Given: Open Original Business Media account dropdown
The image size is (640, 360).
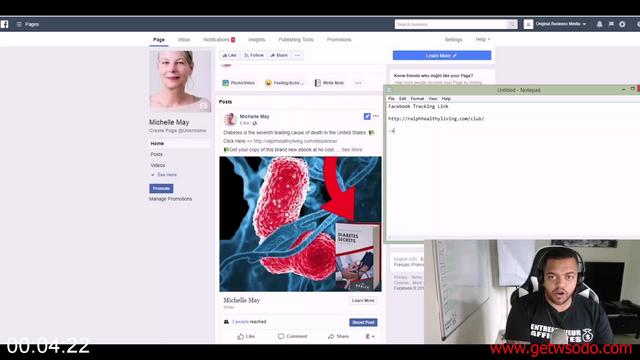Looking at the screenshot, I should pos(560,24).
